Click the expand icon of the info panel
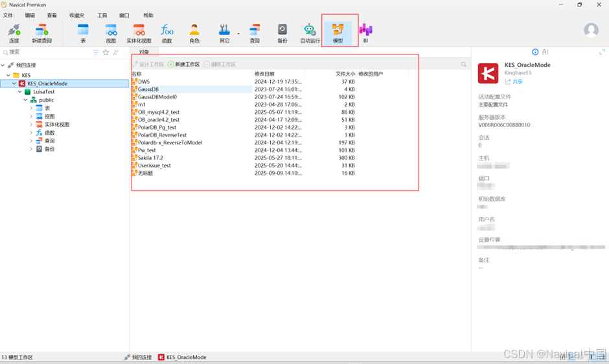 coord(602,52)
